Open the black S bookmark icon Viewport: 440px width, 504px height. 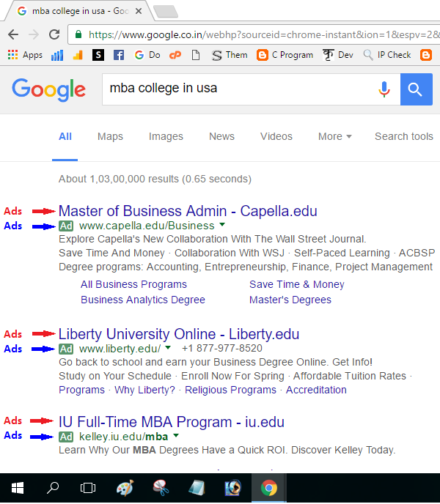pyautogui.click(x=98, y=55)
